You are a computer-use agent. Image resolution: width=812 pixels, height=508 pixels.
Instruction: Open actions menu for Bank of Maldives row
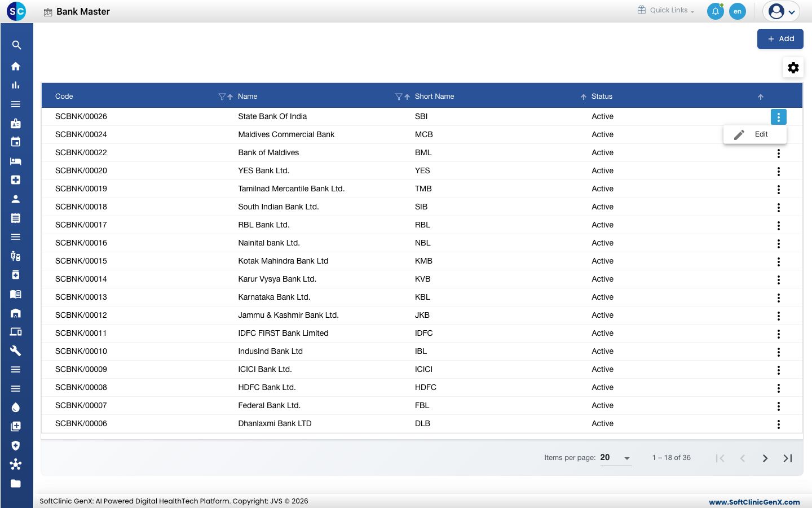(x=779, y=153)
